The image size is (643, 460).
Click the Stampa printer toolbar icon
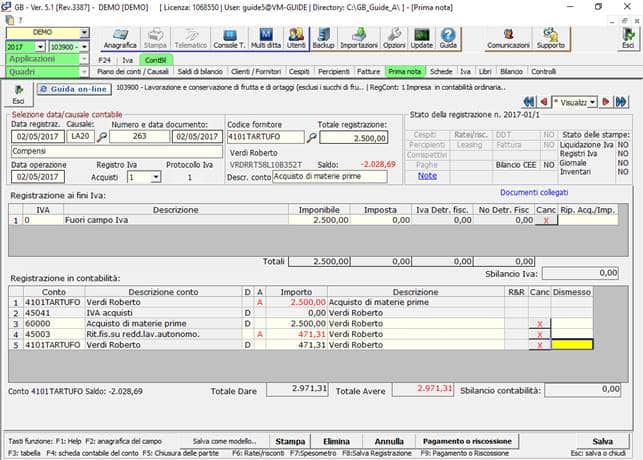pos(155,39)
